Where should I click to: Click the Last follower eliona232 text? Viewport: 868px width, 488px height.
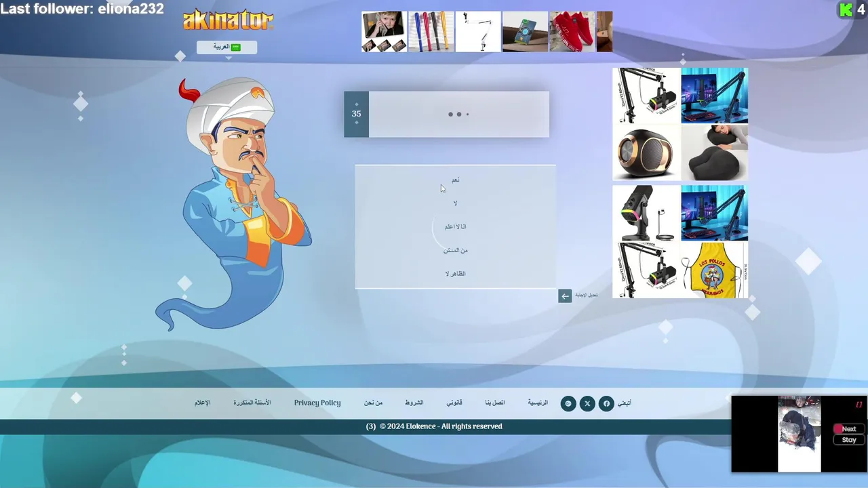(82, 9)
